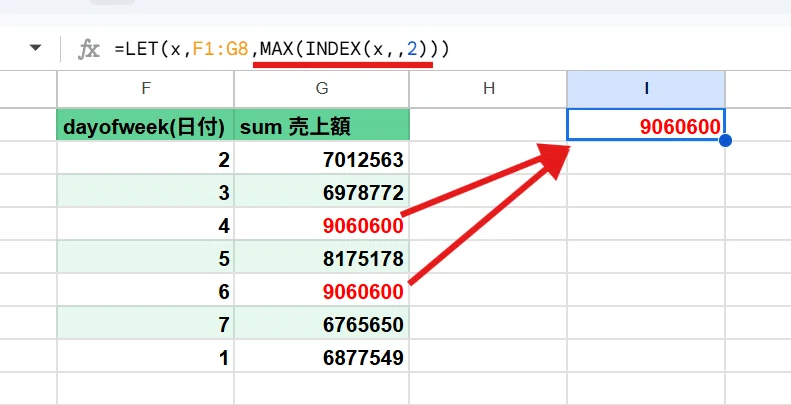Select the red 9060600 cell beside day 4

[x=322, y=224]
